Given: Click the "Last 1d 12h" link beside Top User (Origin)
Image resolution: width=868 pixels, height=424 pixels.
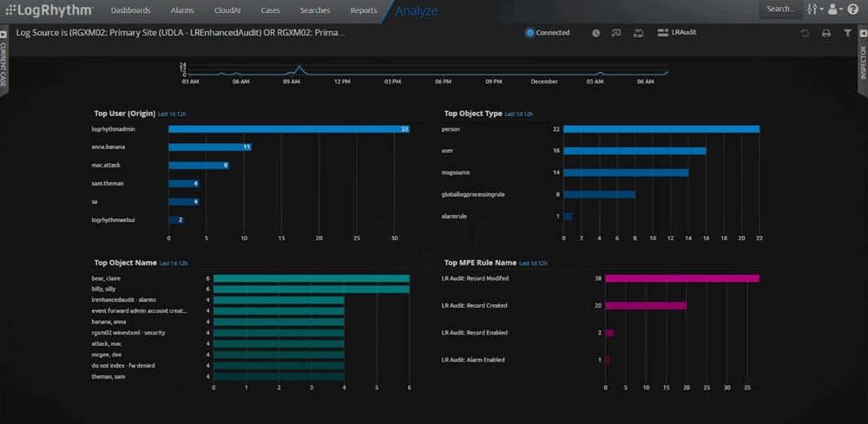Looking at the screenshot, I should [x=172, y=114].
